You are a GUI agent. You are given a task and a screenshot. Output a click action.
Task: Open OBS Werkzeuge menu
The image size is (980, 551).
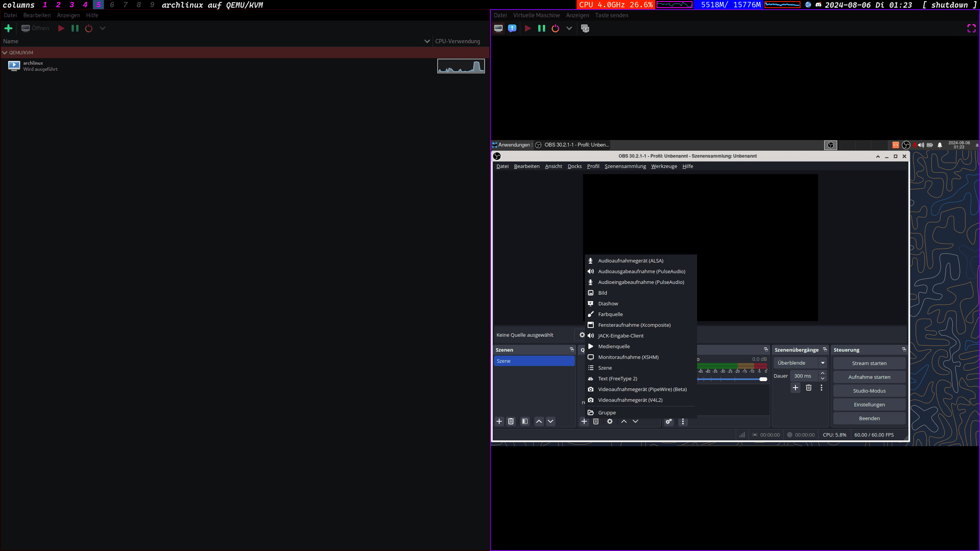[x=664, y=166]
